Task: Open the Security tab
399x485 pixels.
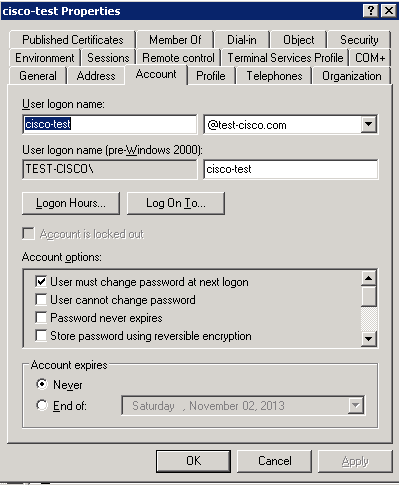Action: point(359,40)
